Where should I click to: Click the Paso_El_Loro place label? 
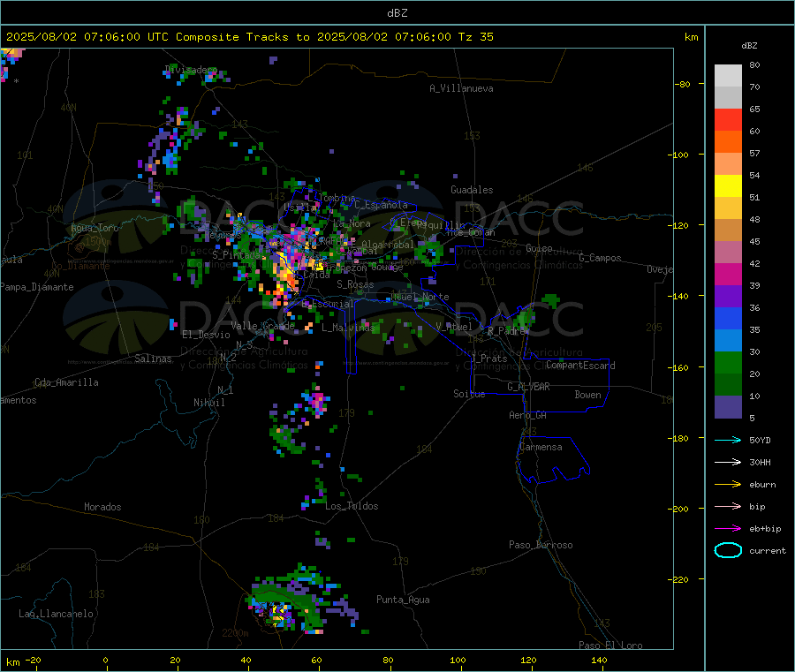(610, 646)
